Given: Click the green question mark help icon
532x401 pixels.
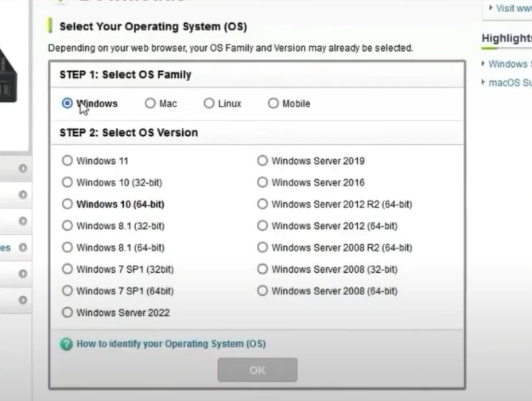Looking at the screenshot, I should [x=67, y=344].
